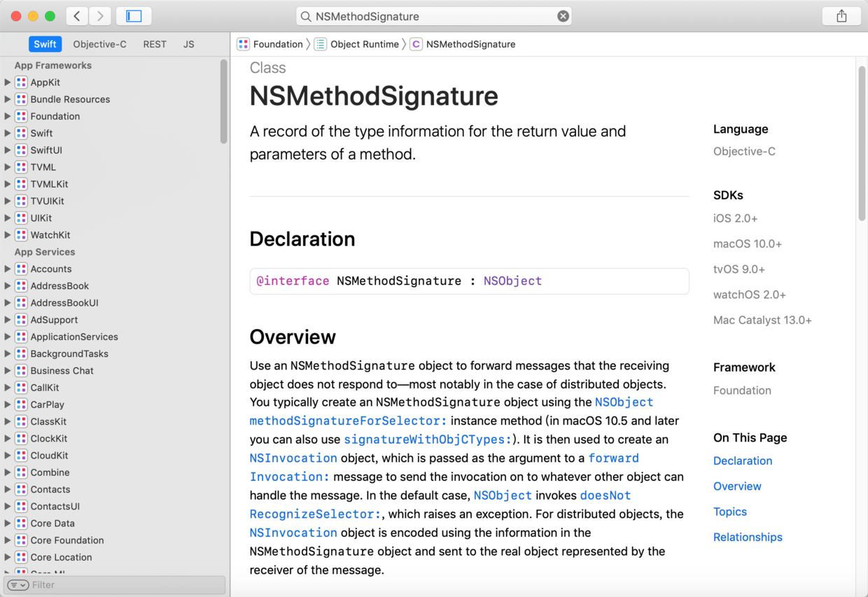Click the AddressBookUI framework icon

coord(21,303)
